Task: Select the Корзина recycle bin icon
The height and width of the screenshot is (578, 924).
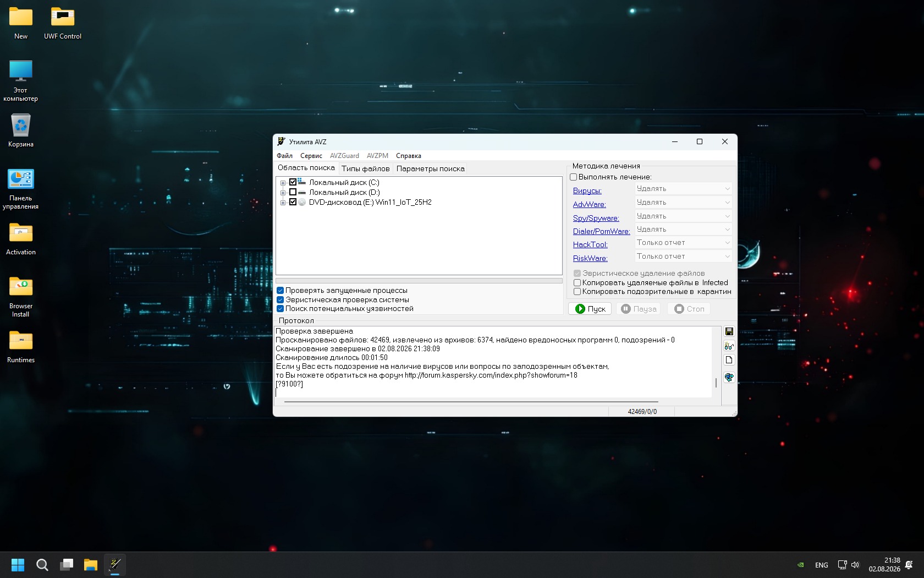Action: pyautogui.click(x=21, y=130)
